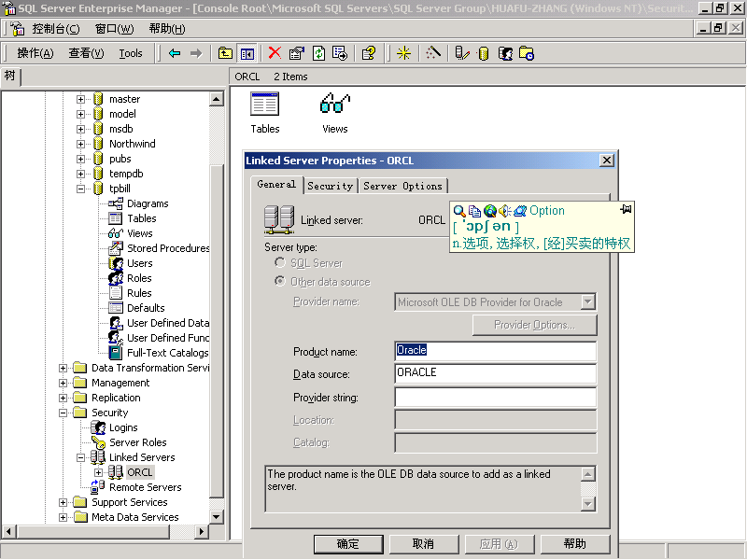Click the 确定 (OK) button
Screen dimensions: 747x560
click(347, 544)
